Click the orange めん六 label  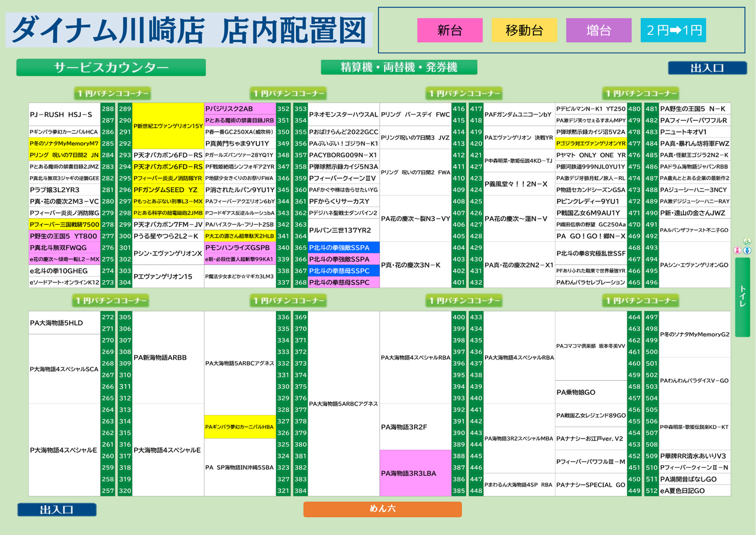pos(382,509)
